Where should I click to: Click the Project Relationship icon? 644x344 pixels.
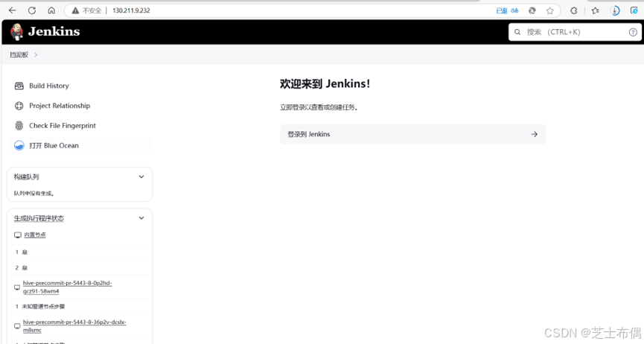(19, 106)
